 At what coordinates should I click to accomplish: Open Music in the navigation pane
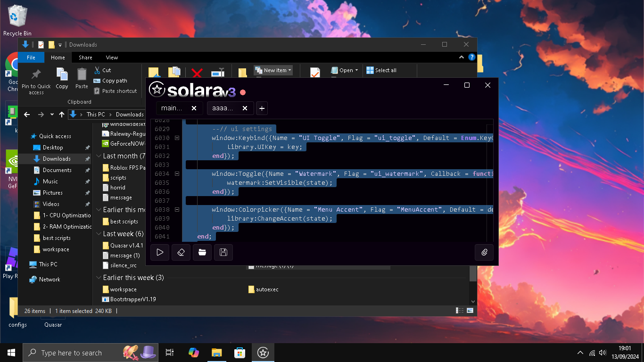(50, 181)
